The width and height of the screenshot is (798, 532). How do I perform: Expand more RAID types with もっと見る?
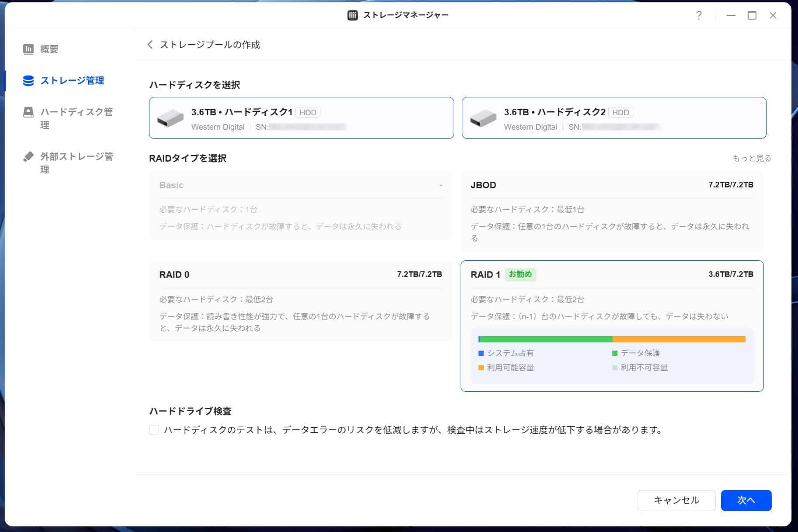point(751,158)
